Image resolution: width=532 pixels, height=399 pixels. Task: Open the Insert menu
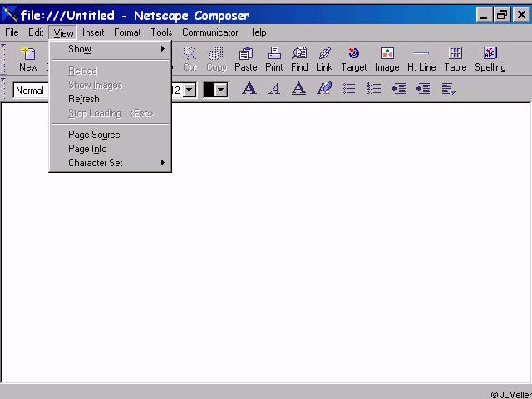(93, 32)
